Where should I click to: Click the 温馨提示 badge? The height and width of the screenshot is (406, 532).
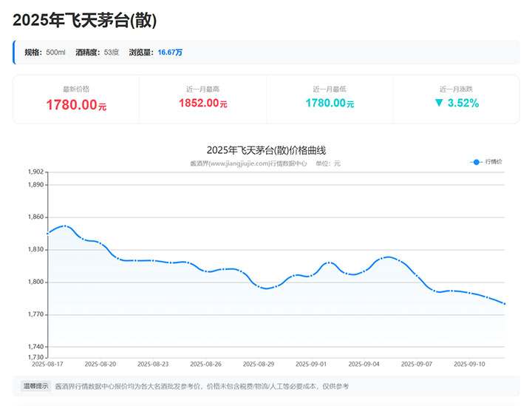(x=35, y=386)
